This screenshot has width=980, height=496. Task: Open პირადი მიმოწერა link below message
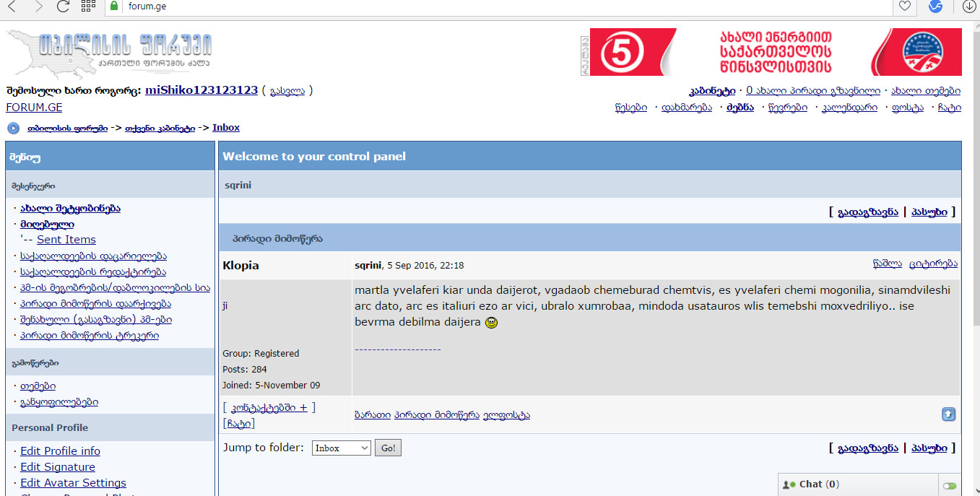point(437,414)
